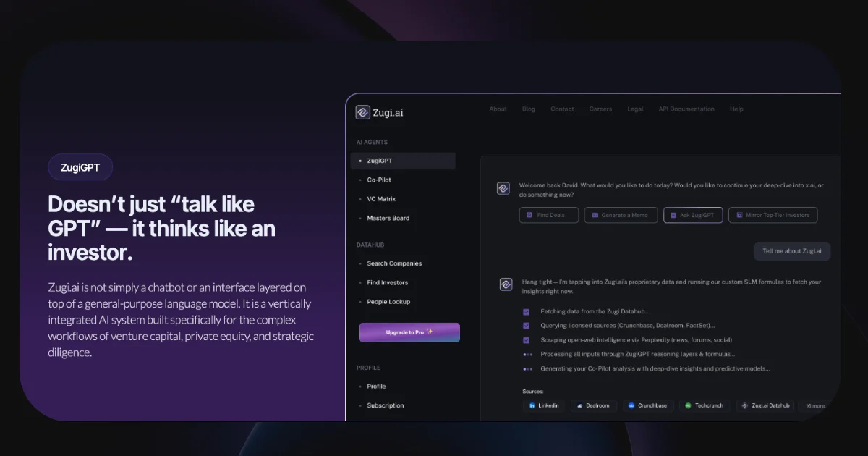868x456 pixels.
Task: Open the Legal link in header
Action: pyautogui.click(x=635, y=109)
